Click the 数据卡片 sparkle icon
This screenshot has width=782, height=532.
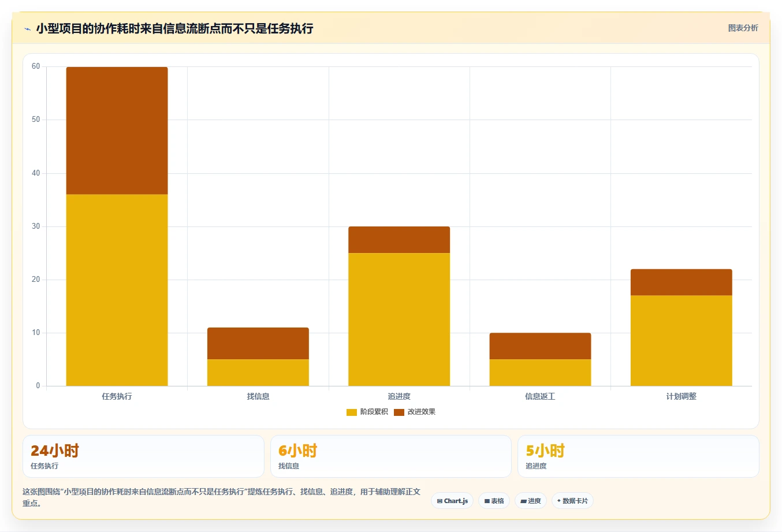[559, 501]
